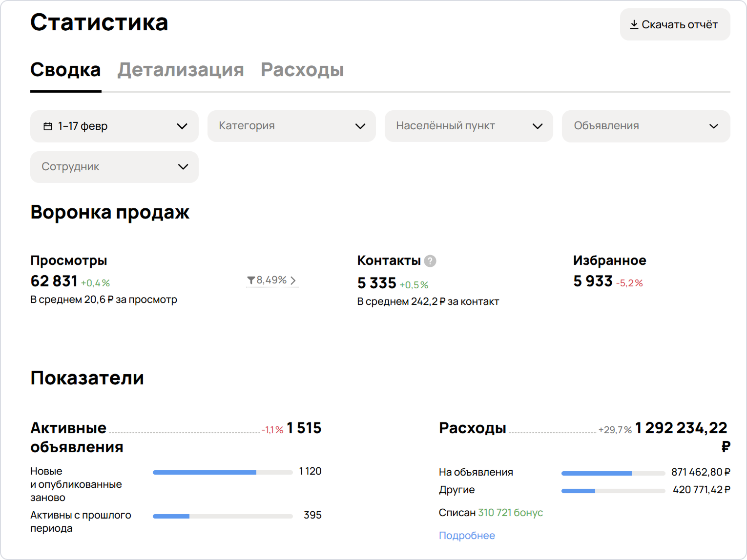
Task: Follow the Подробнее link
Action: coord(467,536)
